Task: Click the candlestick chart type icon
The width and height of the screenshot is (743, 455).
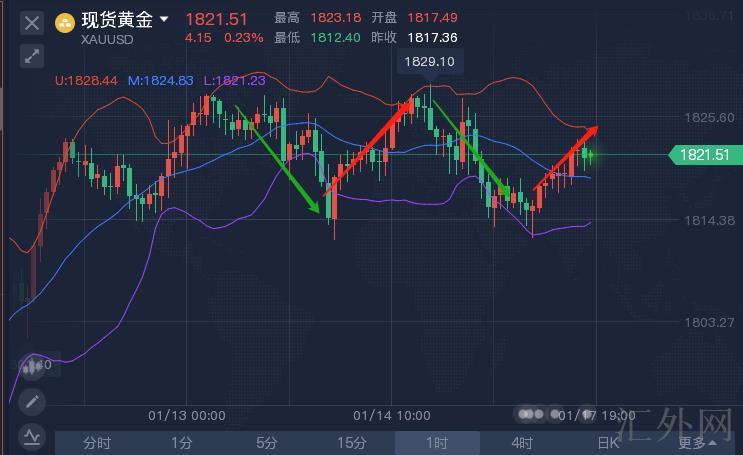Action: [x=32, y=366]
